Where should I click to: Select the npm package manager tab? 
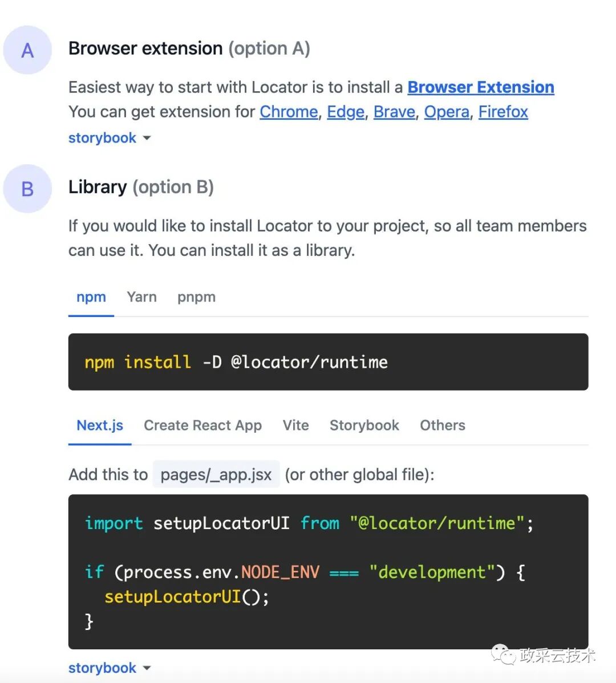[x=91, y=298]
